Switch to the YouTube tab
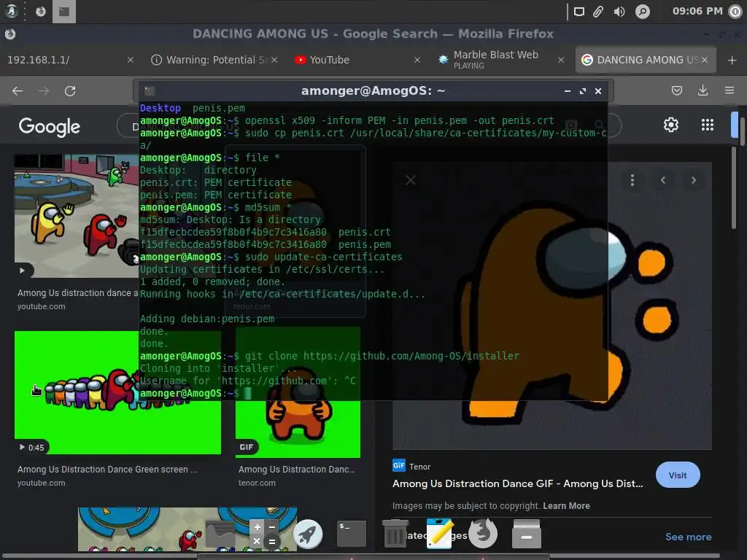This screenshot has height=560, width=747. pos(350,60)
